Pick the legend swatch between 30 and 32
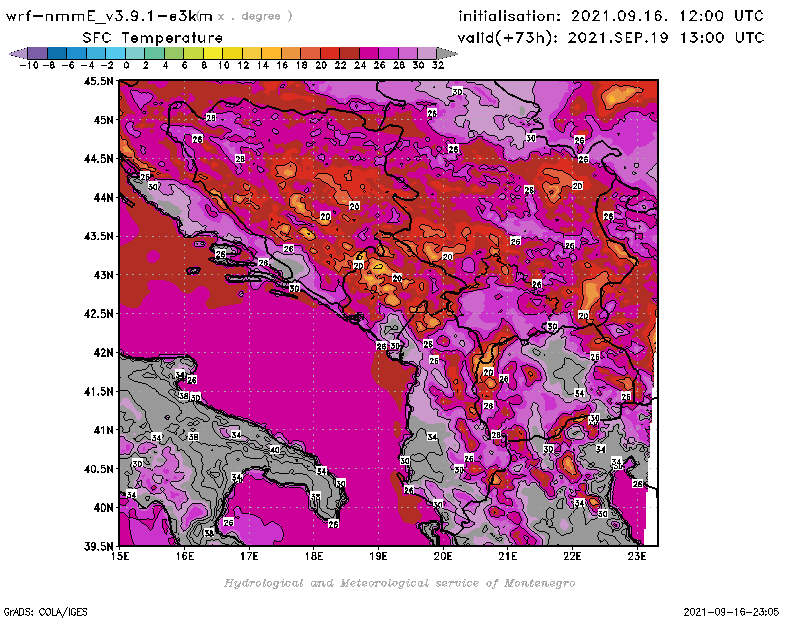The height and width of the screenshot is (618, 800). point(427,53)
